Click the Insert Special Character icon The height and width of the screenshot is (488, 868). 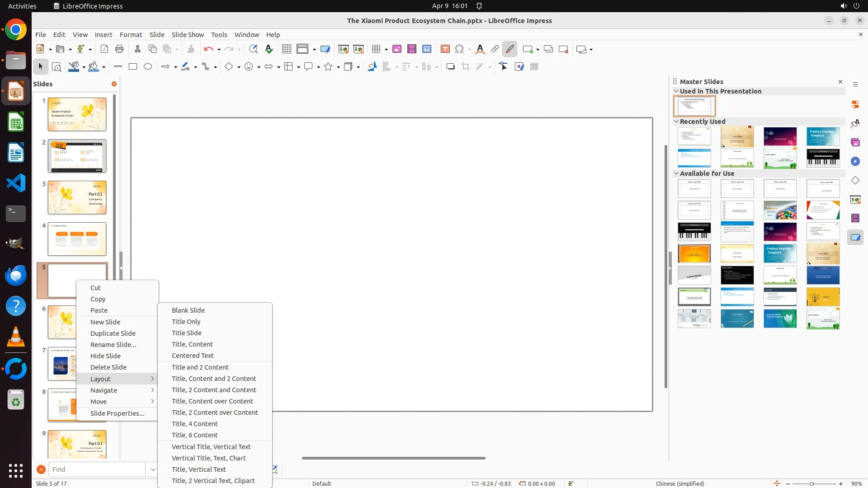(x=459, y=49)
